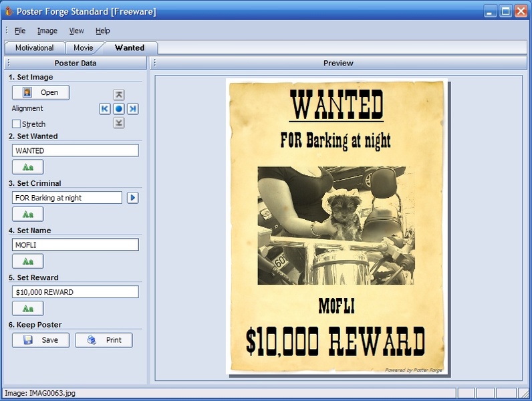Screen dimensions: 532x401
Task: Open the Image menu
Action: 47,31
